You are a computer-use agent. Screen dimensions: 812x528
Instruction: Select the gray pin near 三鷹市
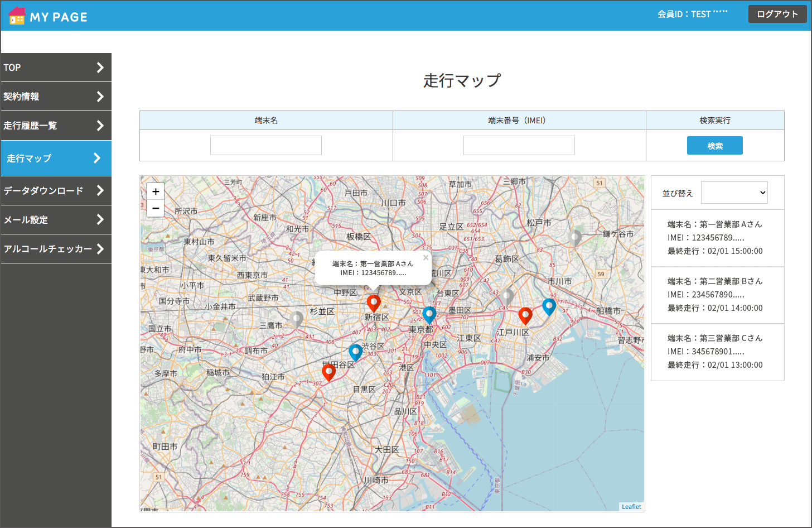pos(297,319)
